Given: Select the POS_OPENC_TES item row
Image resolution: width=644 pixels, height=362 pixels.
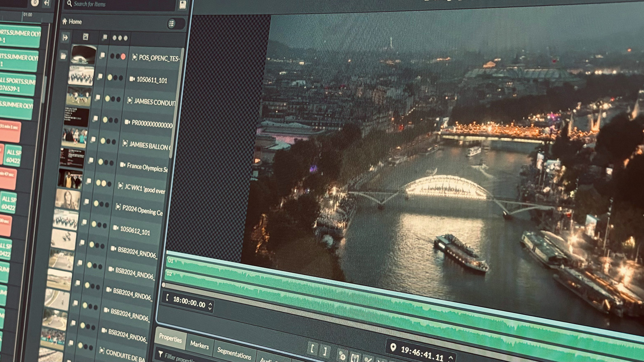Looking at the screenshot, I should click(x=158, y=58).
